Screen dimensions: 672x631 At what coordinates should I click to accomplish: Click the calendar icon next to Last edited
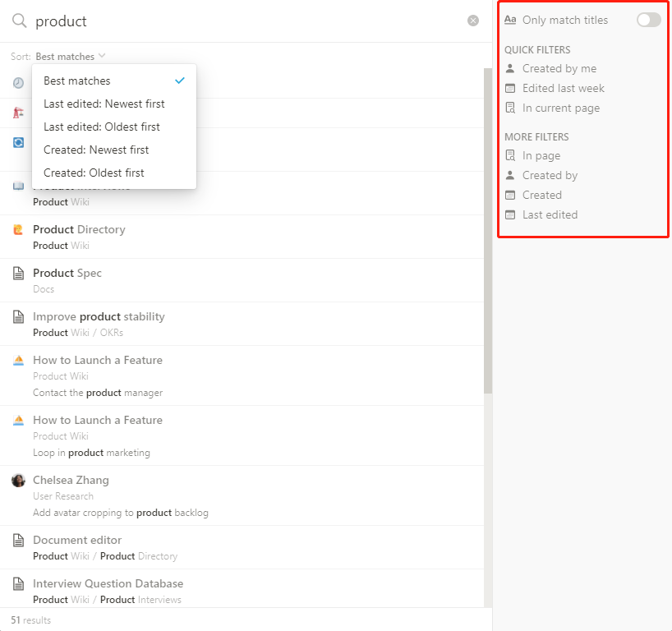[510, 214]
